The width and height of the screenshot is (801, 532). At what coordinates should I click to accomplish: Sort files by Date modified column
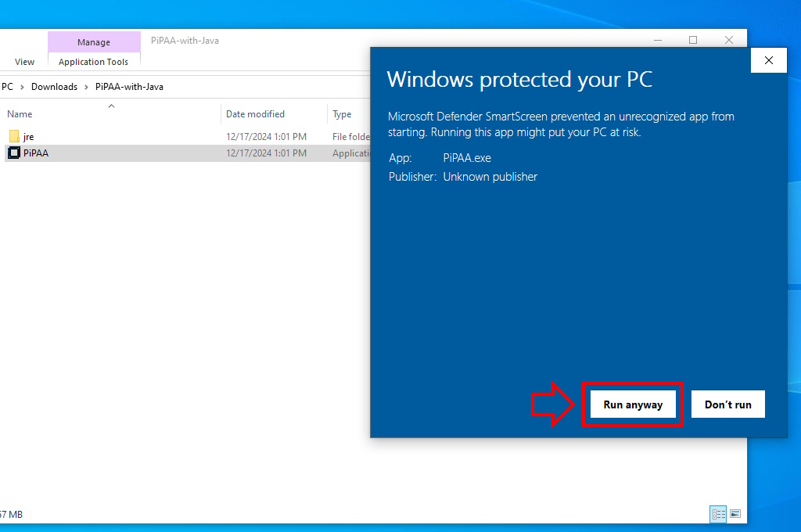tap(256, 114)
